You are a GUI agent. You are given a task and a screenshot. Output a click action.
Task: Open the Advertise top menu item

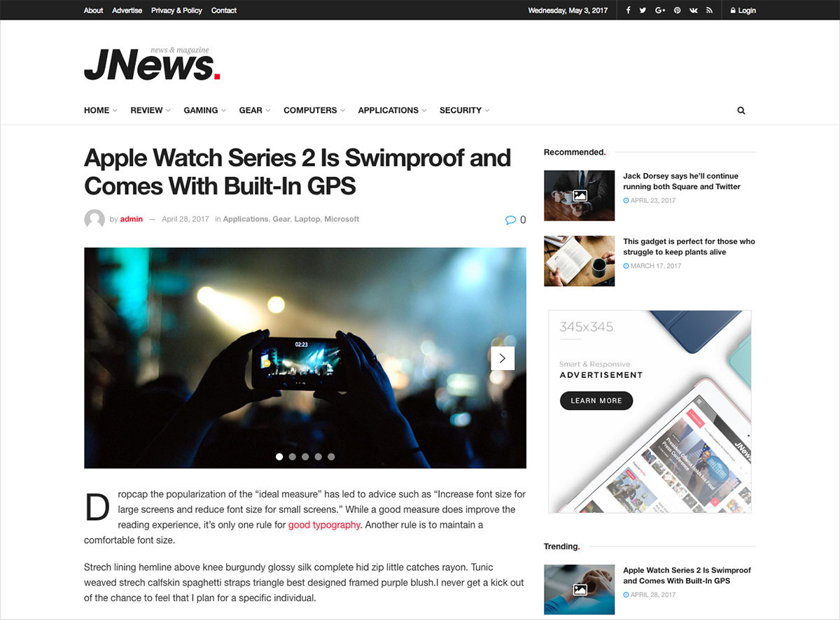[x=127, y=10]
